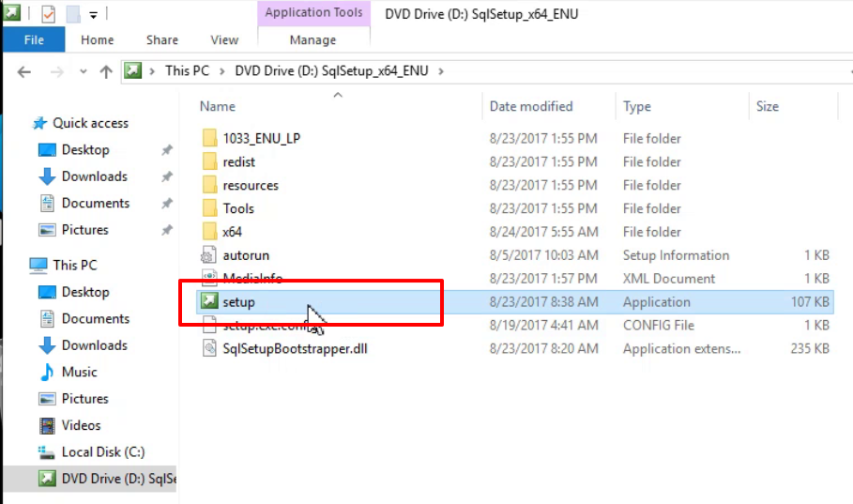The image size is (853, 504).
Task: Click the window icon in title bar
Action: [11, 12]
